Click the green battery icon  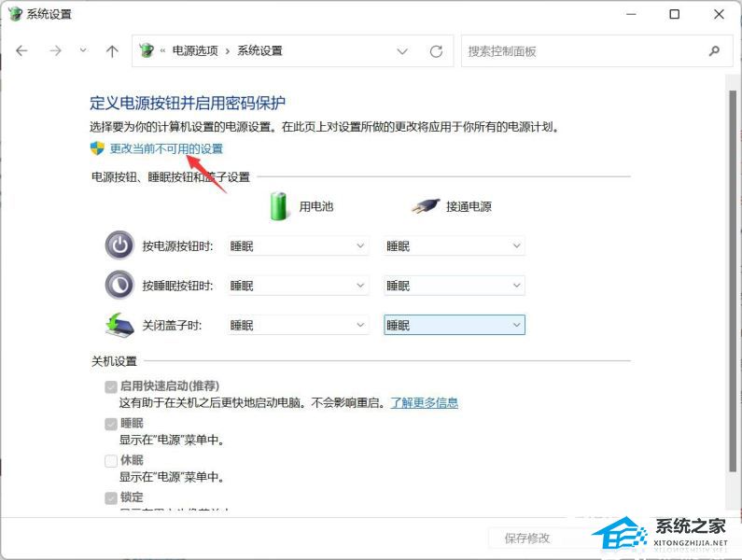pyautogui.click(x=279, y=206)
